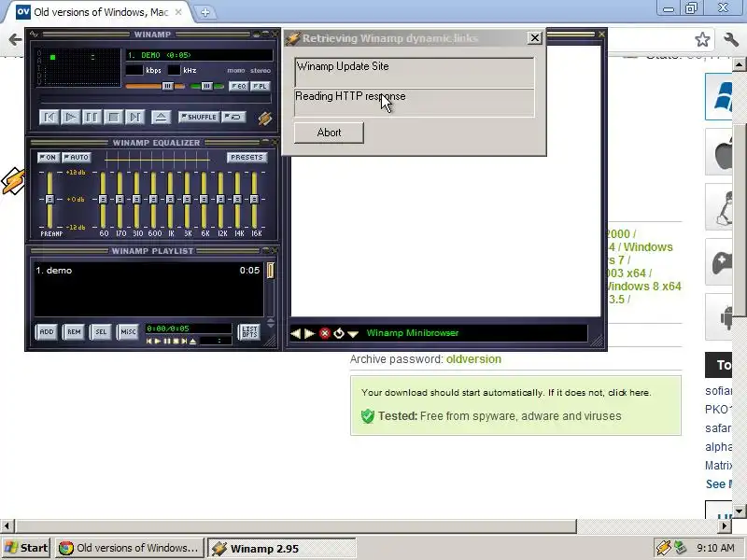Close the Retrieving Winamp dynamic links dialog
The image size is (747, 560).
534,38
